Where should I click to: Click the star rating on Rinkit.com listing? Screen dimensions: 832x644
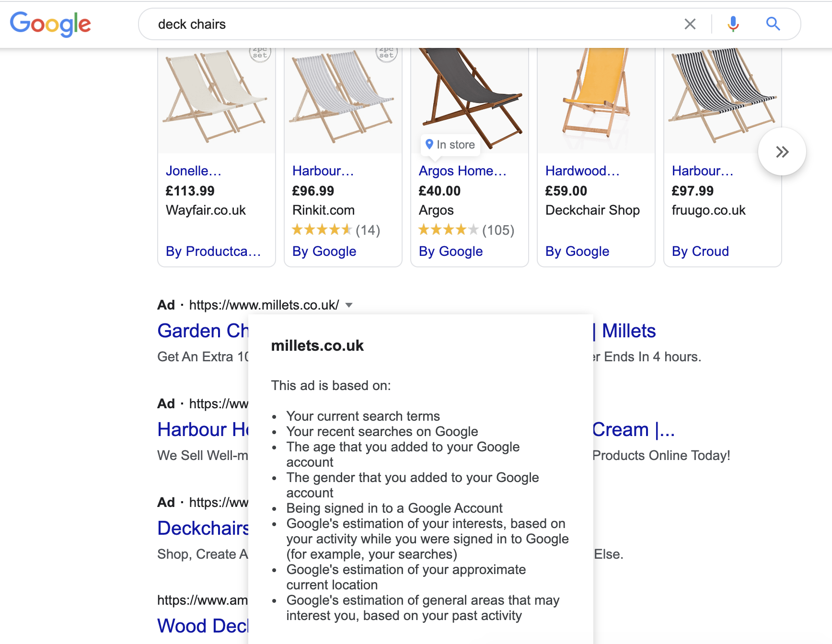coord(322,230)
